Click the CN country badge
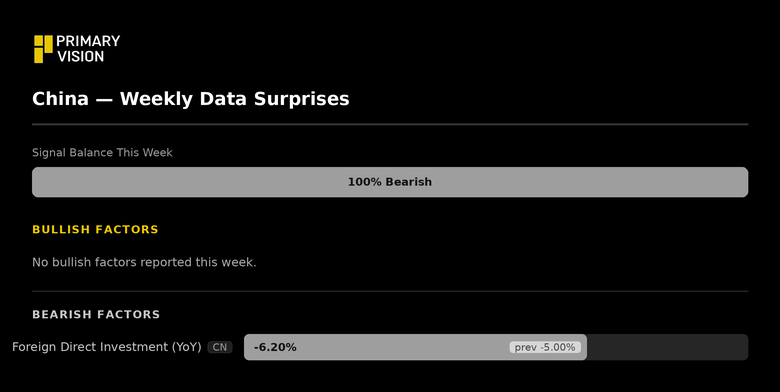 point(220,347)
